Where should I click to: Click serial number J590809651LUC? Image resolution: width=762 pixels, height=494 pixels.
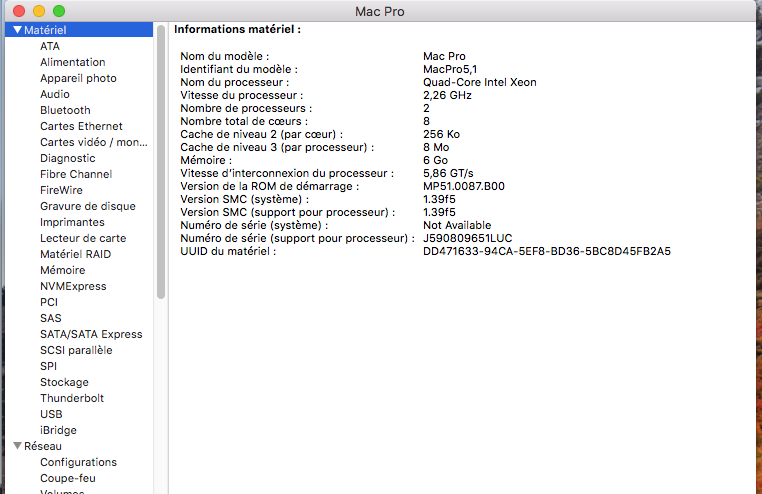pyautogui.click(x=468, y=238)
